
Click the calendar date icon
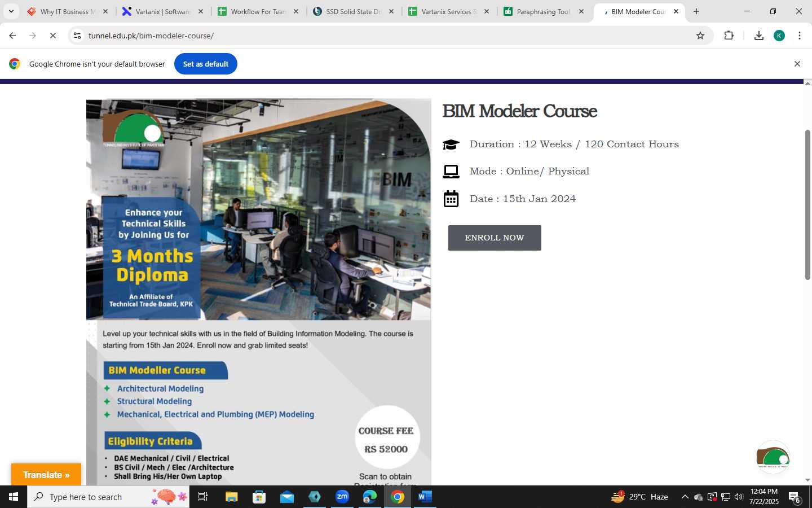451,199
